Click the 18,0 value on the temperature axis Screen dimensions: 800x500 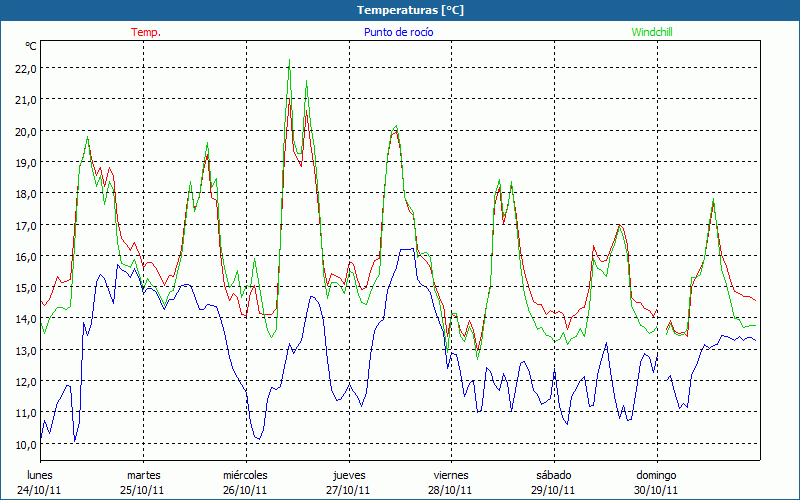tap(24, 193)
